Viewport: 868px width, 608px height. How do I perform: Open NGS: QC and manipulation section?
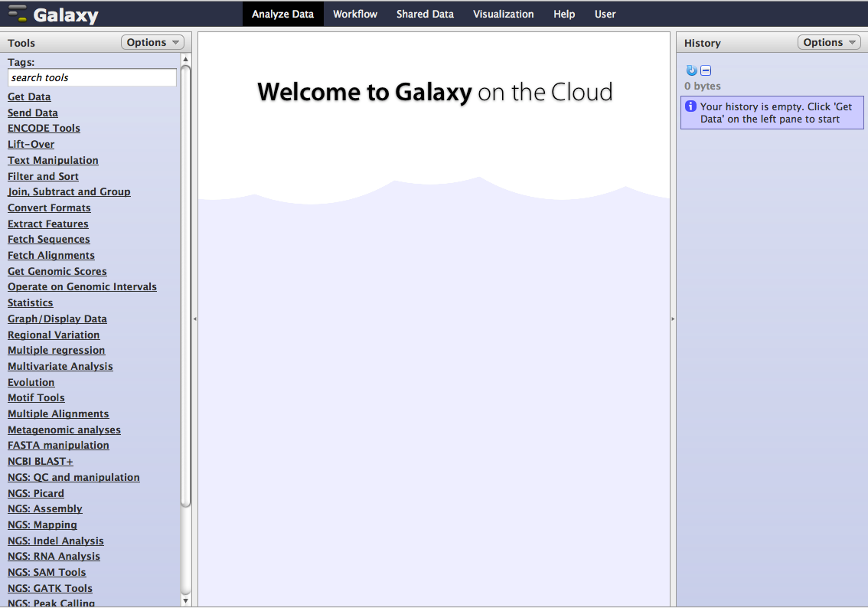coord(73,478)
